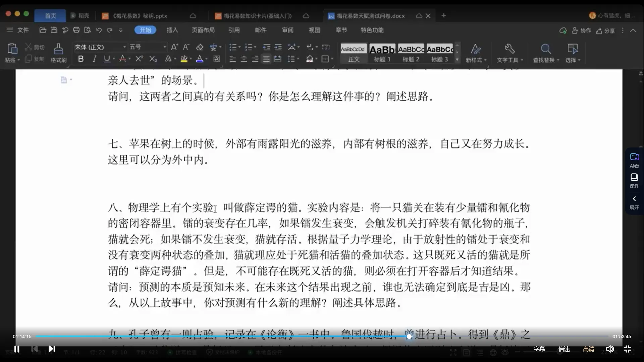Toggle 字幕 subtitles on video
The image size is (644, 362).
coord(539,349)
